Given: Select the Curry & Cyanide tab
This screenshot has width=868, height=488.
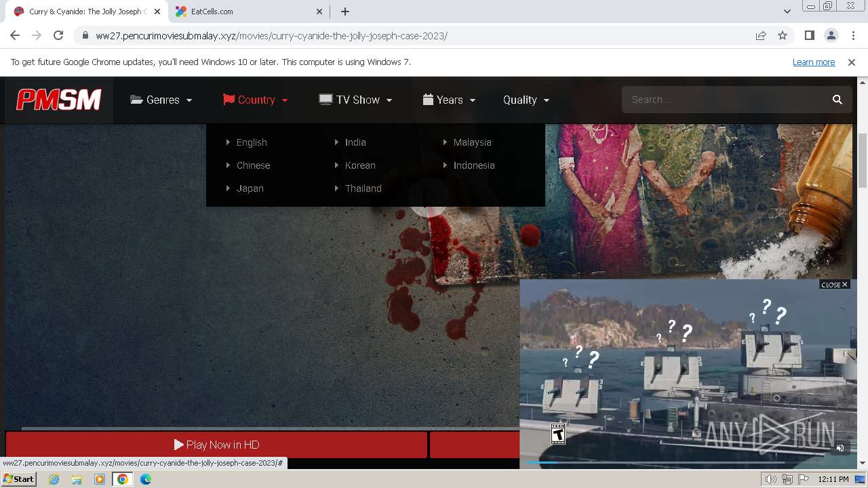Looking at the screenshot, I should [87, 12].
